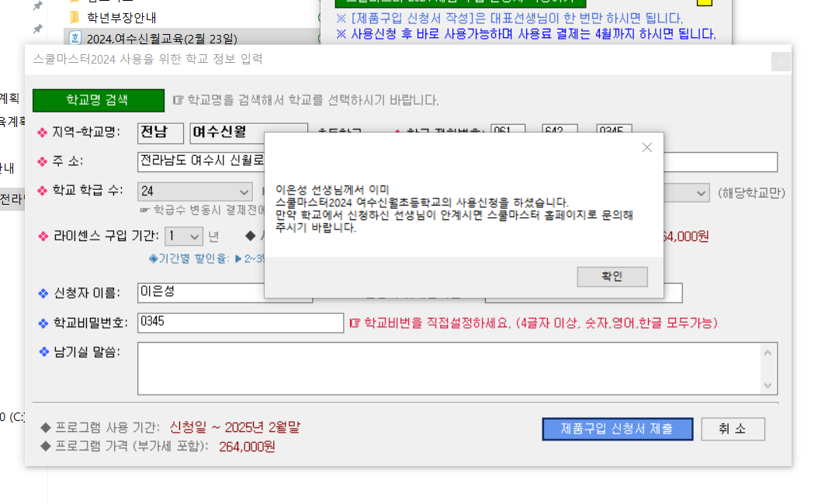Click the 취소 button

(733, 429)
